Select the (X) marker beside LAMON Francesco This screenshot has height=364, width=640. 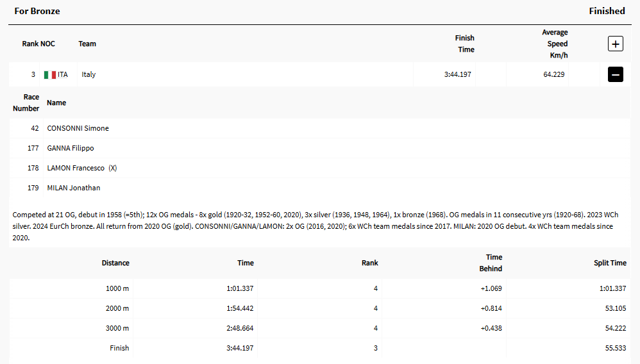pyautogui.click(x=113, y=168)
